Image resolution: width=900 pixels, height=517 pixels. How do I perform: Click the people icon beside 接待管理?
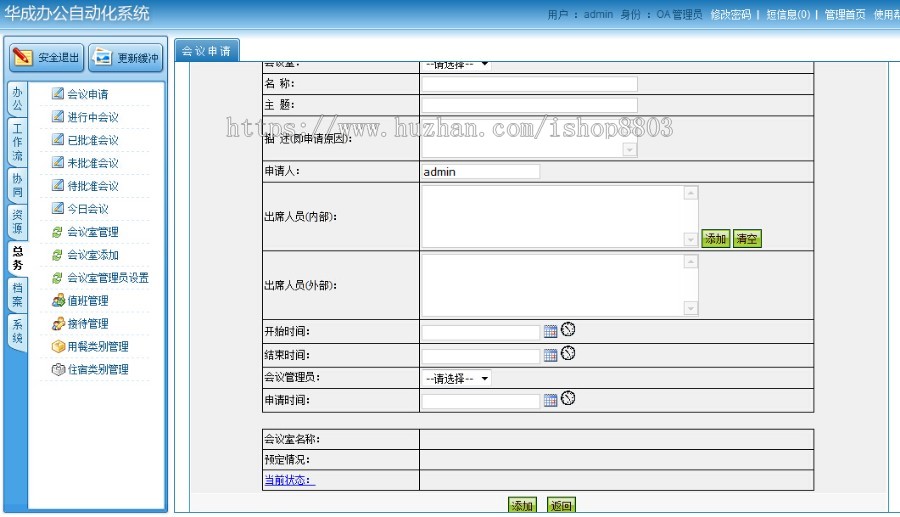[x=58, y=324]
